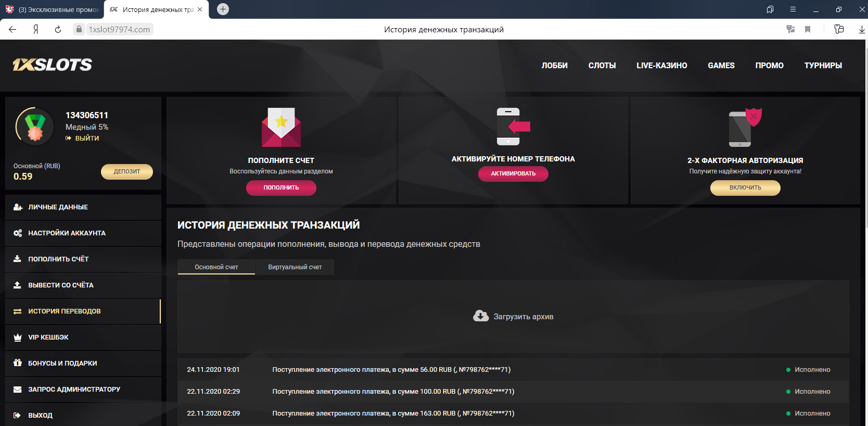Open the user avatar medal icon
Image resolution: width=868 pixels, height=426 pixels.
coord(35,127)
